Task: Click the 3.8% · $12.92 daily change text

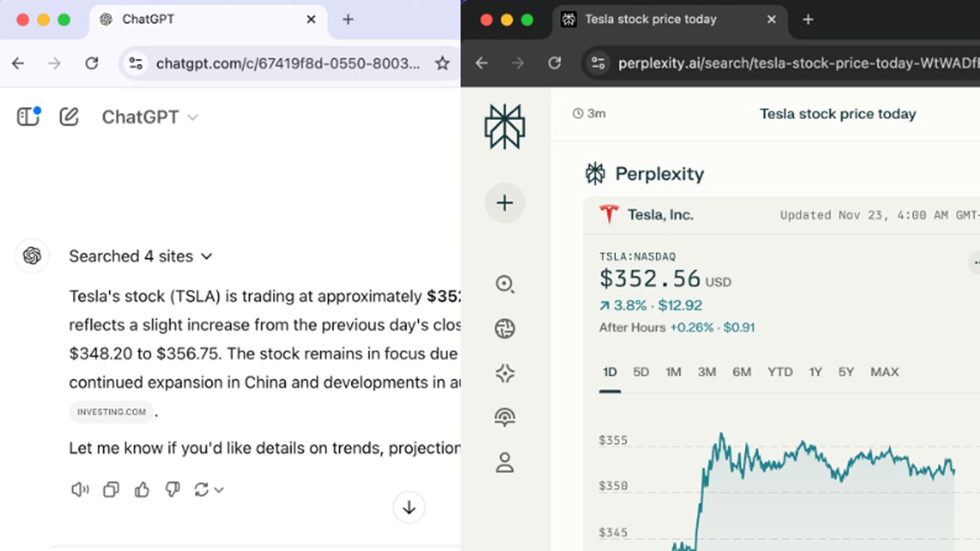Action: click(651, 305)
